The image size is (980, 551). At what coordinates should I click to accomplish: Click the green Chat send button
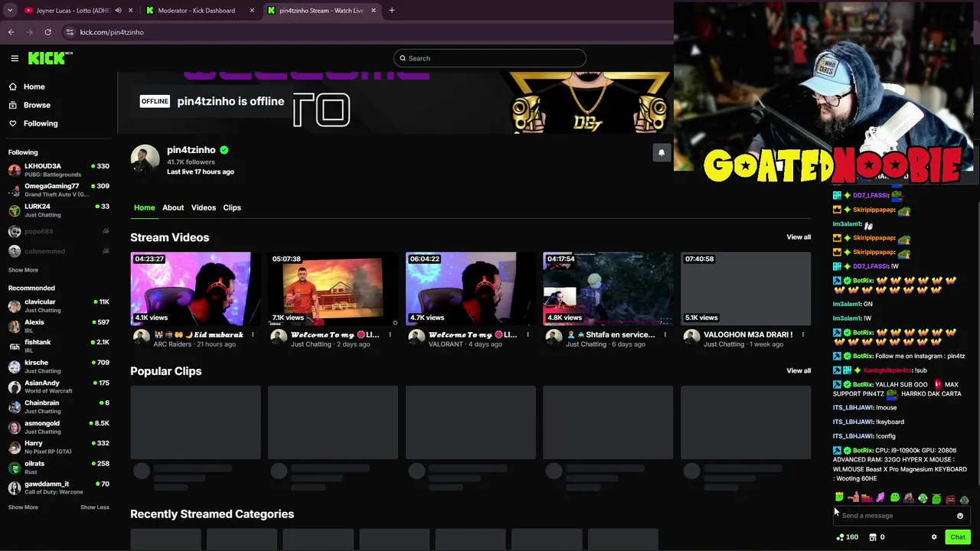[x=958, y=537]
